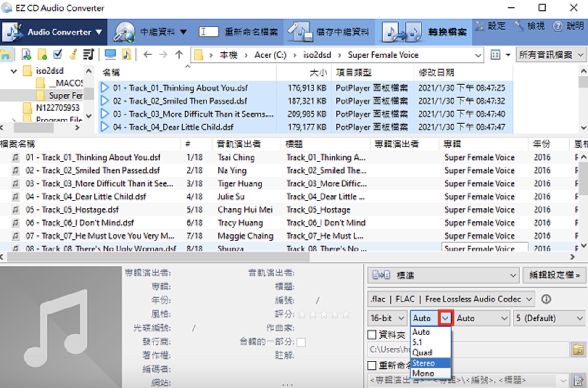
Task: Click the computer monitor toolbar icon
Action: [x=110, y=54]
